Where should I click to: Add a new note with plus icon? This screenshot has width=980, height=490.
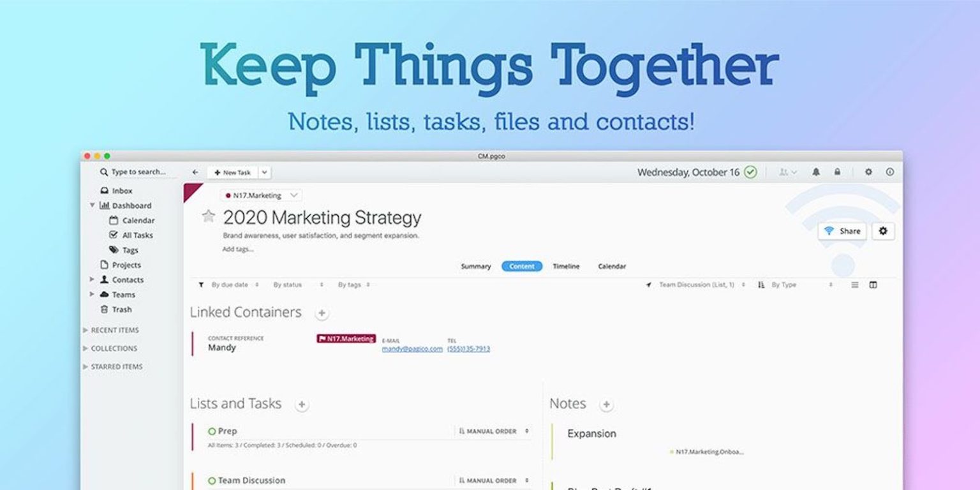click(x=606, y=405)
